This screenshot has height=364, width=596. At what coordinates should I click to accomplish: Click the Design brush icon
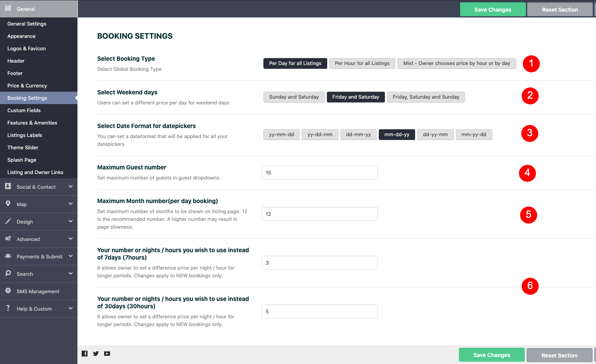(8, 222)
